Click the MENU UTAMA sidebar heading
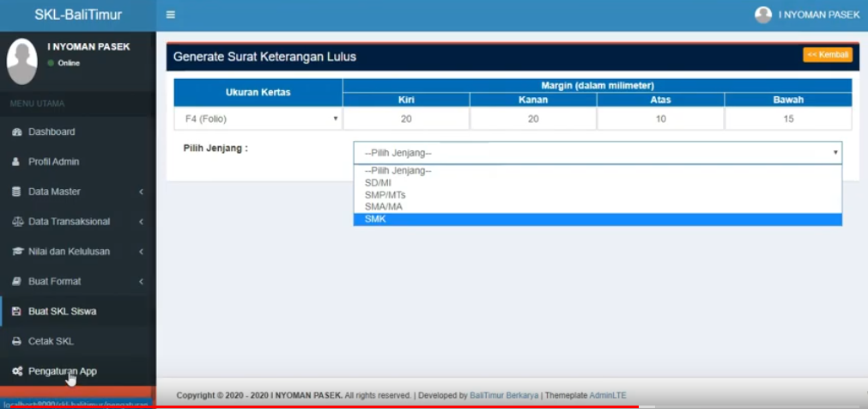868x409 pixels. point(37,104)
